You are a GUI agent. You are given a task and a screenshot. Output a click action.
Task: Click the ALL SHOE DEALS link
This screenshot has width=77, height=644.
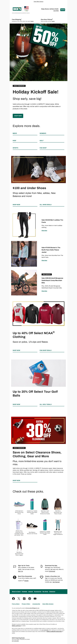[45, 204]
